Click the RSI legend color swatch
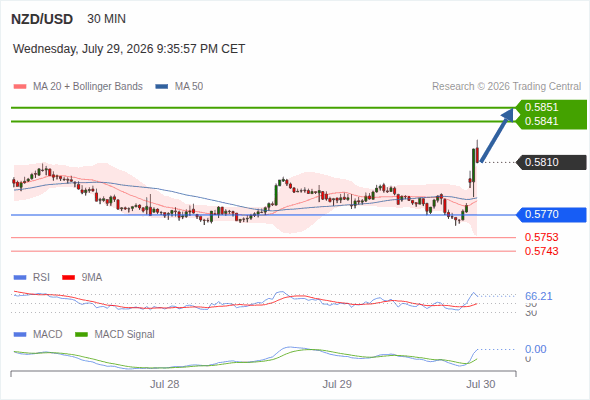This screenshot has height=400, width=590. tap(20, 278)
